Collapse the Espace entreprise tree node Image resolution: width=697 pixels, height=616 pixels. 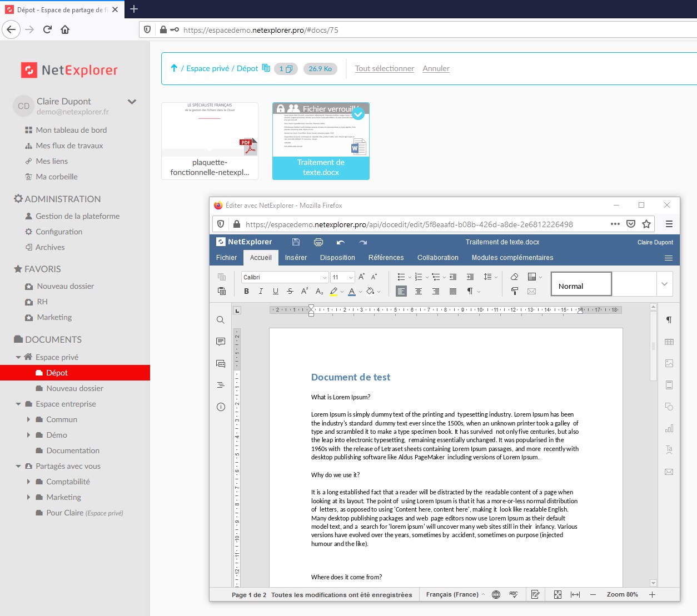[x=18, y=404]
